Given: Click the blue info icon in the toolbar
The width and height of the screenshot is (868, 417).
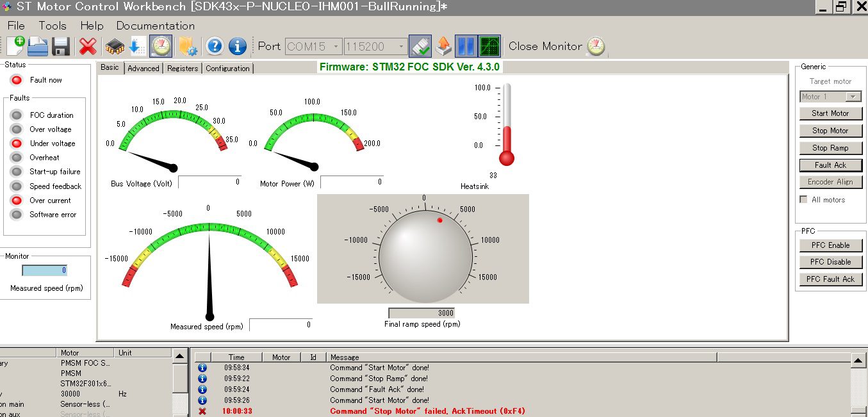Looking at the screenshot, I should pyautogui.click(x=238, y=46).
